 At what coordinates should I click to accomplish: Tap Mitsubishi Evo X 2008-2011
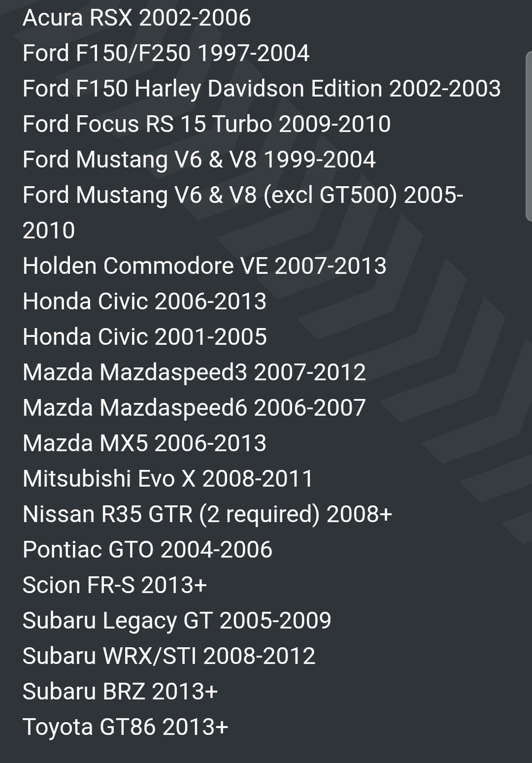coord(168,479)
